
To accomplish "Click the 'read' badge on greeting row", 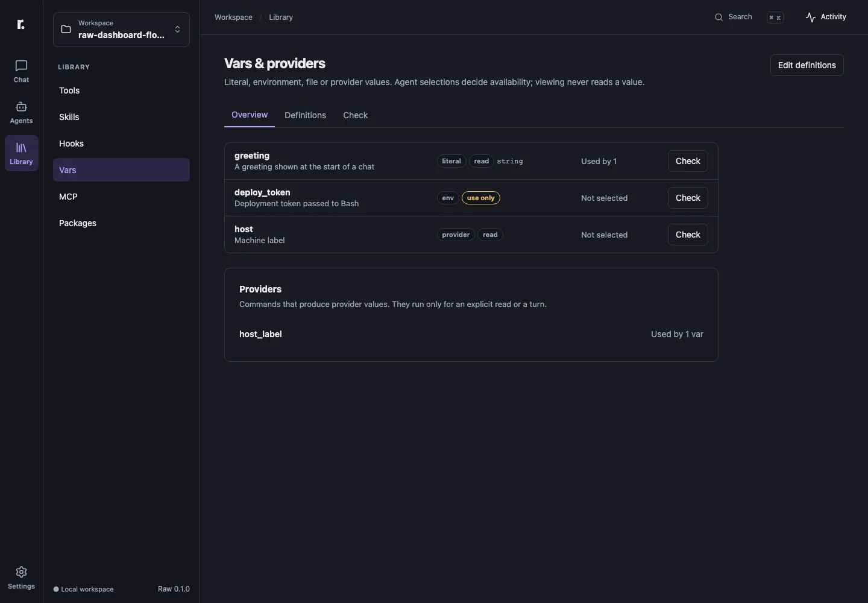I will pos(481,161).
